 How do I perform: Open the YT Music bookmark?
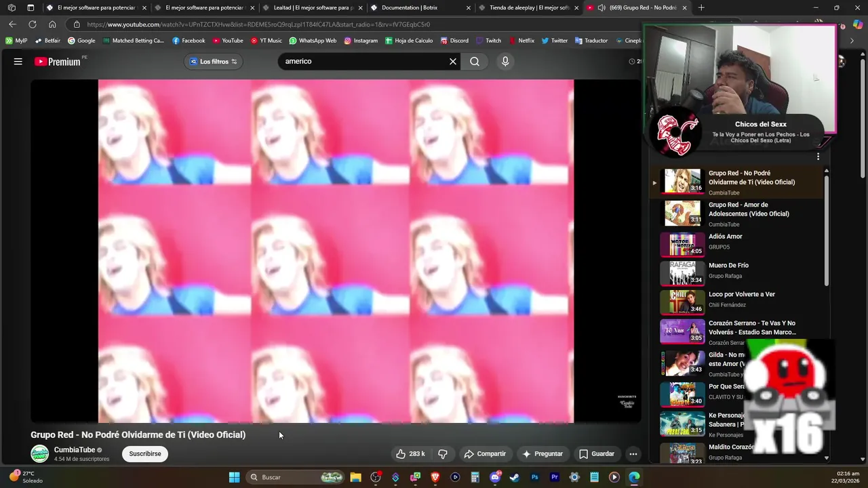pos(266,41)
